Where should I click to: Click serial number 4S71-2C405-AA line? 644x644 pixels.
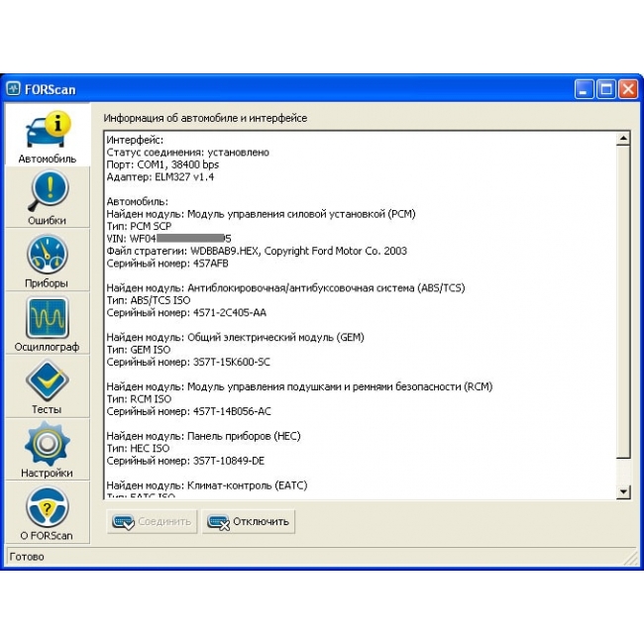point(186,312)
